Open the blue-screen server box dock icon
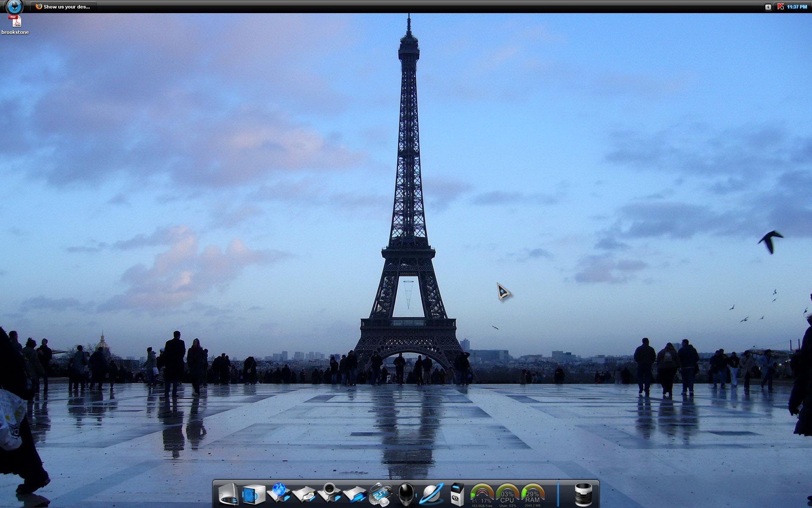This screenshot has width=812, height=508. 253,494
